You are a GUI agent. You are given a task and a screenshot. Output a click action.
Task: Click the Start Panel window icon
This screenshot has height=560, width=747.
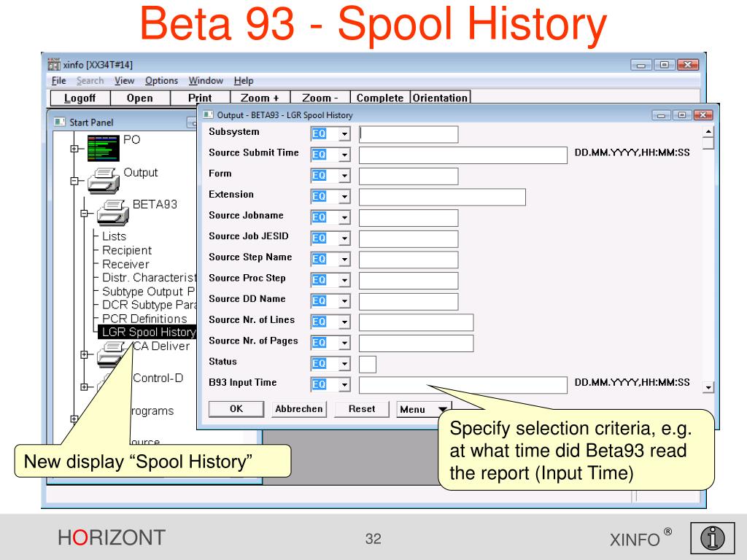59,122
